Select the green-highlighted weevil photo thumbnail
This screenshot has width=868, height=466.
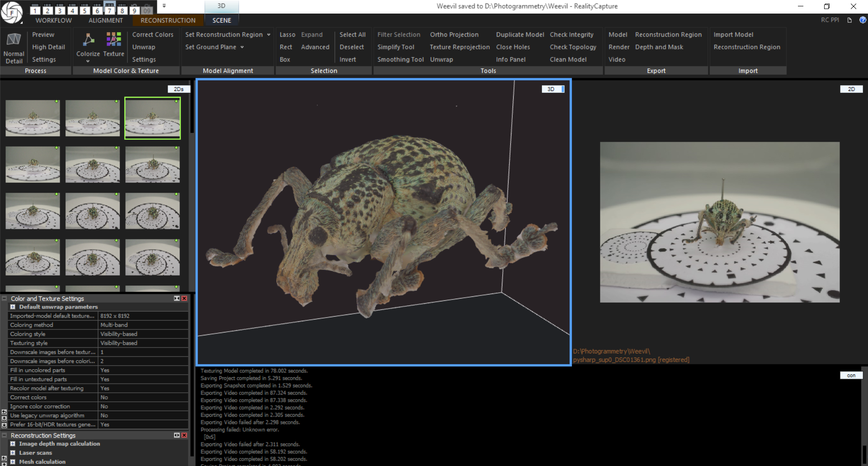click(x=152, y=118)
